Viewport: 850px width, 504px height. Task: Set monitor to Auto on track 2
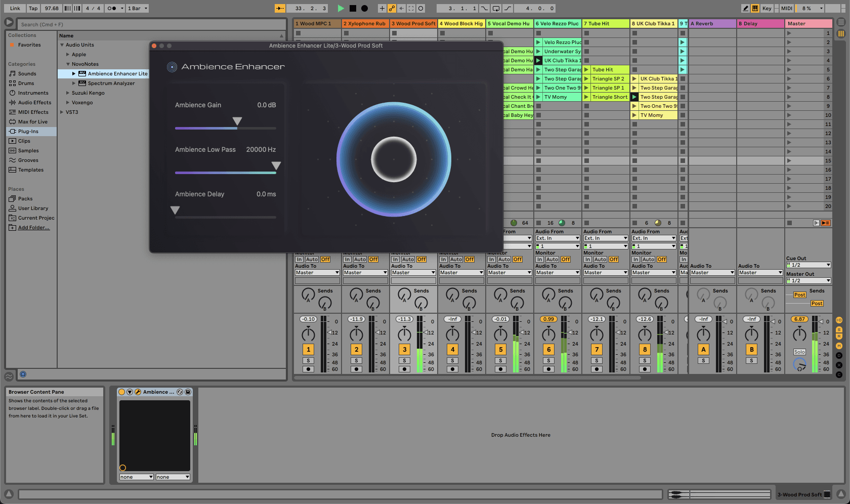[360, 260]
